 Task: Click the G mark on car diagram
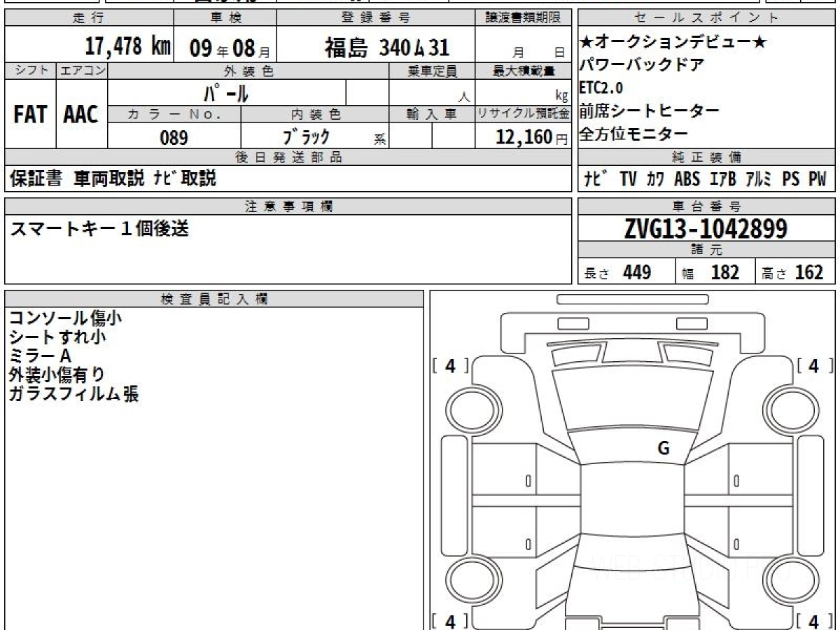coord(664,449)
